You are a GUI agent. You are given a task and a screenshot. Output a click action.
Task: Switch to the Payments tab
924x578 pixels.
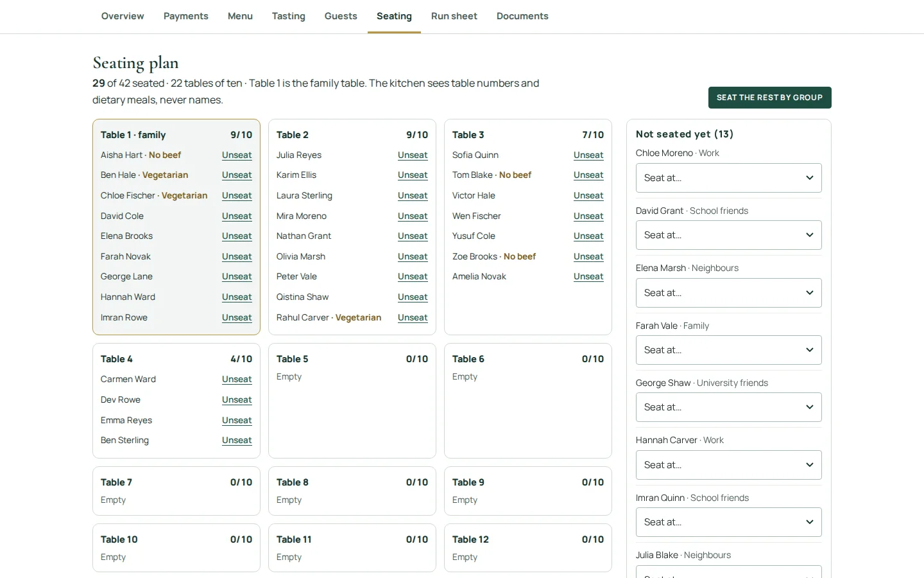pos(186,16)
